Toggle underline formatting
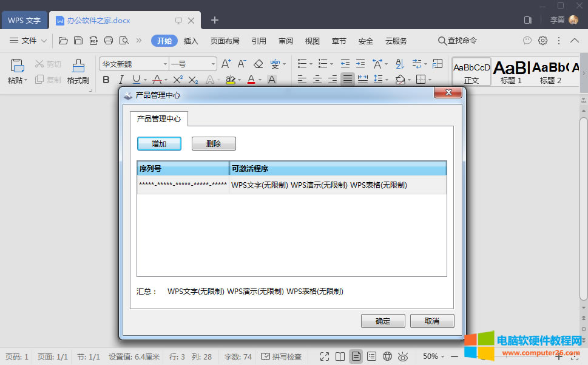 [136, 80]
